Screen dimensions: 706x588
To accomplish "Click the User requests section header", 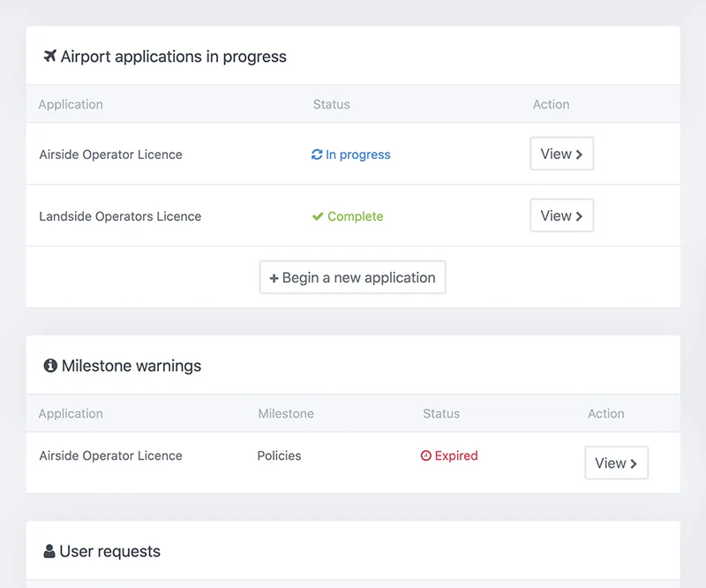I will coord(110,551).
